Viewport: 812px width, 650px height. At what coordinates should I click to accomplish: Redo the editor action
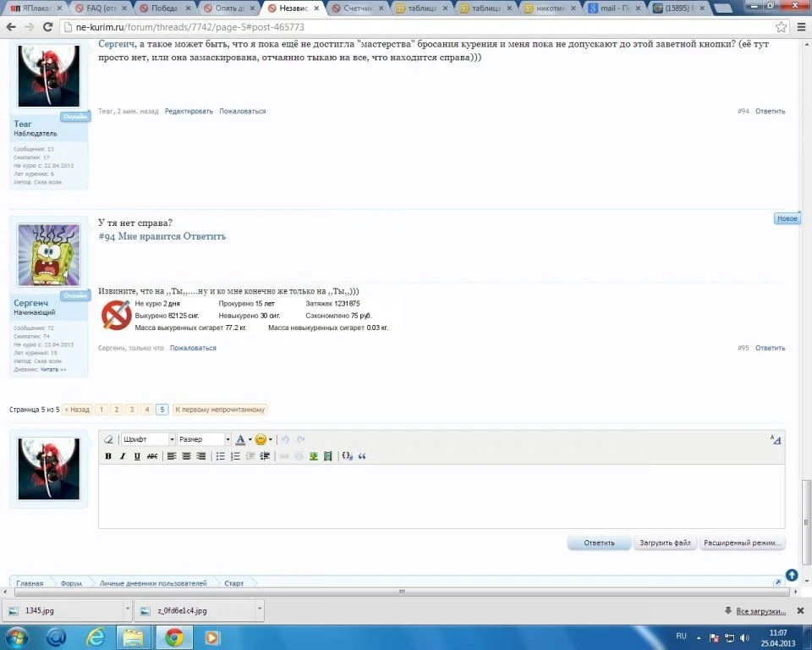pyautogui.click(x=301, y=439)
